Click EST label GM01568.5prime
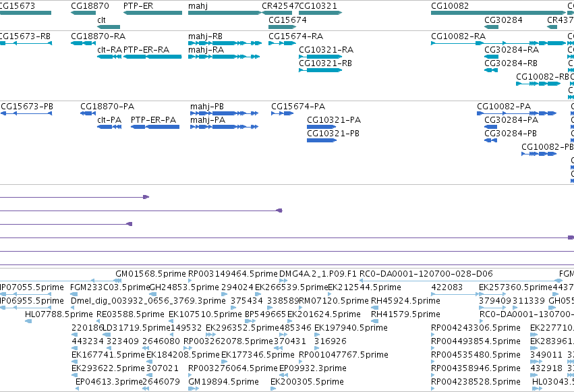 tap(151, 274)
